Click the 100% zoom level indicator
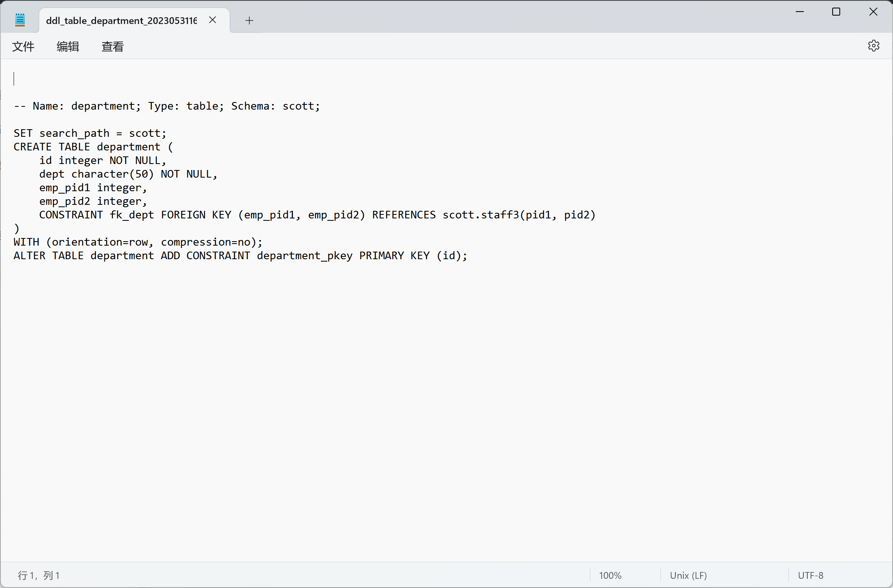The height and width of the screenshot is (588, 893). pos(610,575)
